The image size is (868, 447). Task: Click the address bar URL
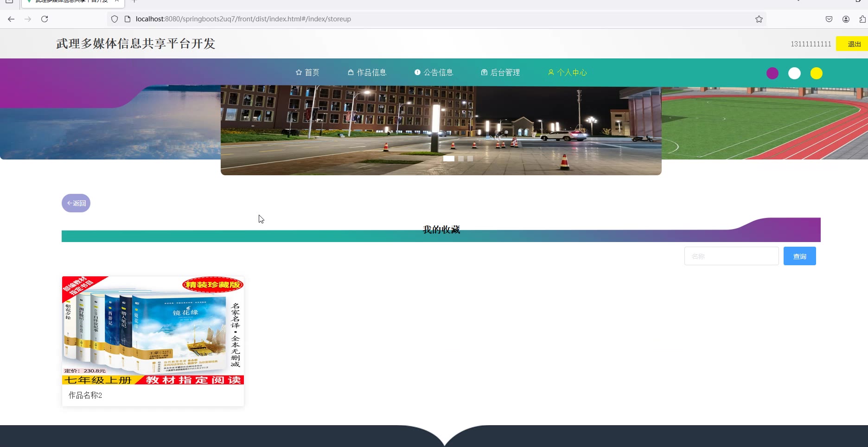[x=243, y=19]
